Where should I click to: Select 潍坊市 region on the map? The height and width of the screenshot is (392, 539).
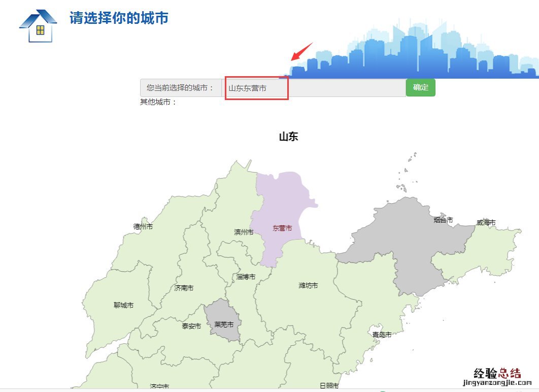309,285
